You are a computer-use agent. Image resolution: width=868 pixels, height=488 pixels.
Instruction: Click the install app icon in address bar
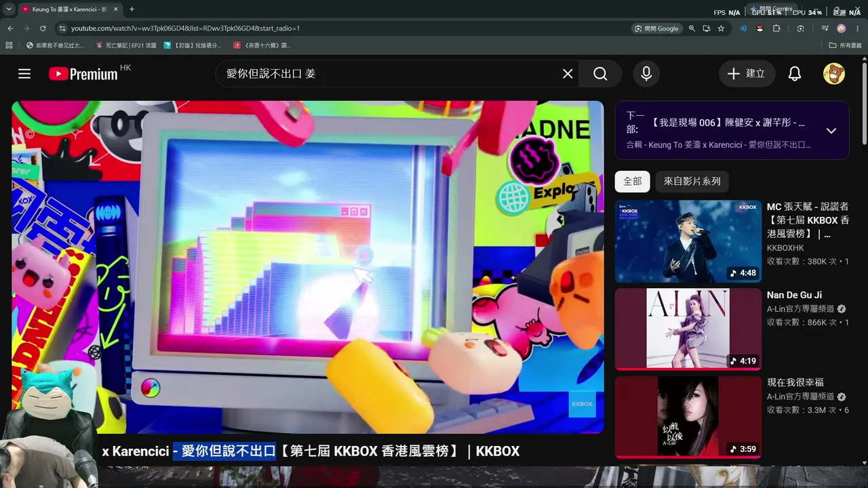pos(707,28)
